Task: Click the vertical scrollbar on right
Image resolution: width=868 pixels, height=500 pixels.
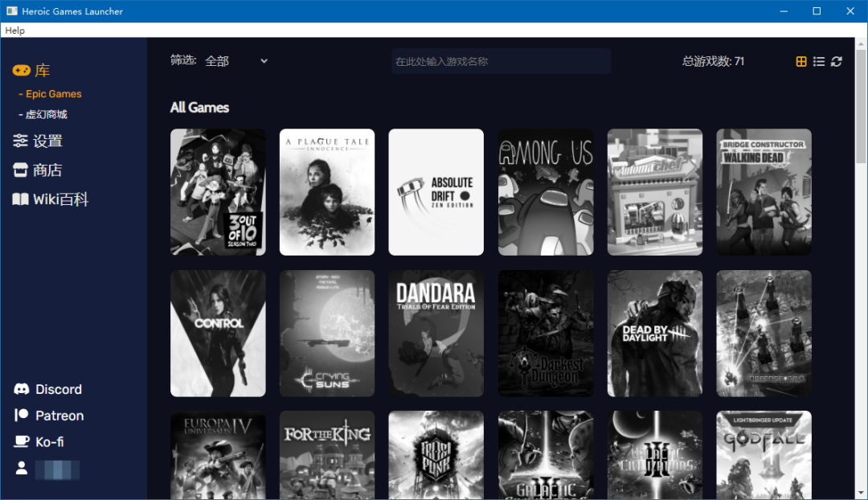Action: coord(861,105)
